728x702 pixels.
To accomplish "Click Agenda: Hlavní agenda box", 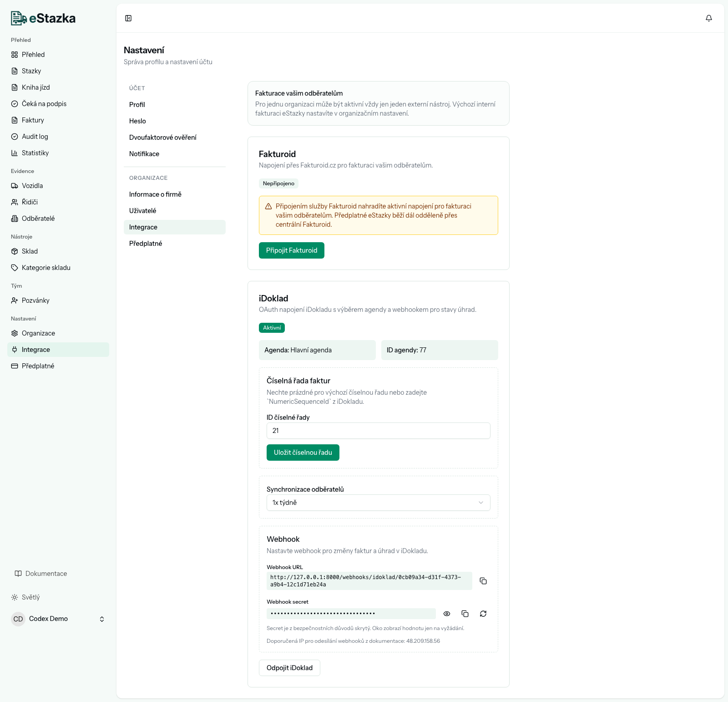I will pos(317,350).
